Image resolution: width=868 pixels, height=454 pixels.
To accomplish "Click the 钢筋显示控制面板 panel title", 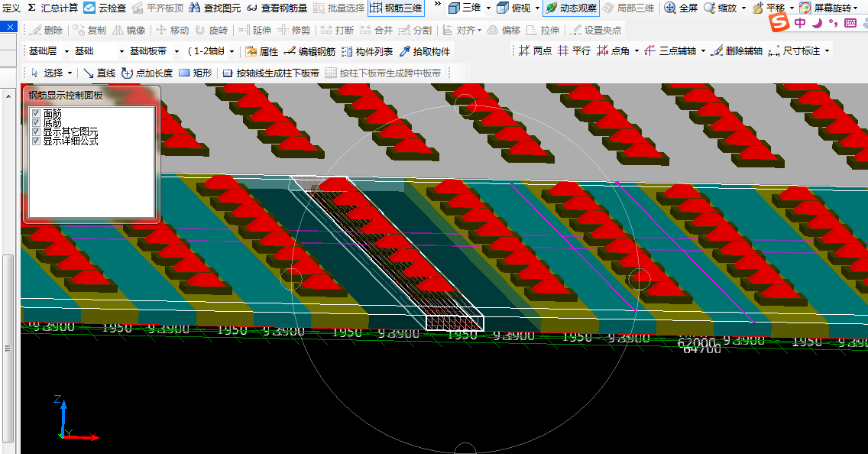I will [x=66, y=95].
